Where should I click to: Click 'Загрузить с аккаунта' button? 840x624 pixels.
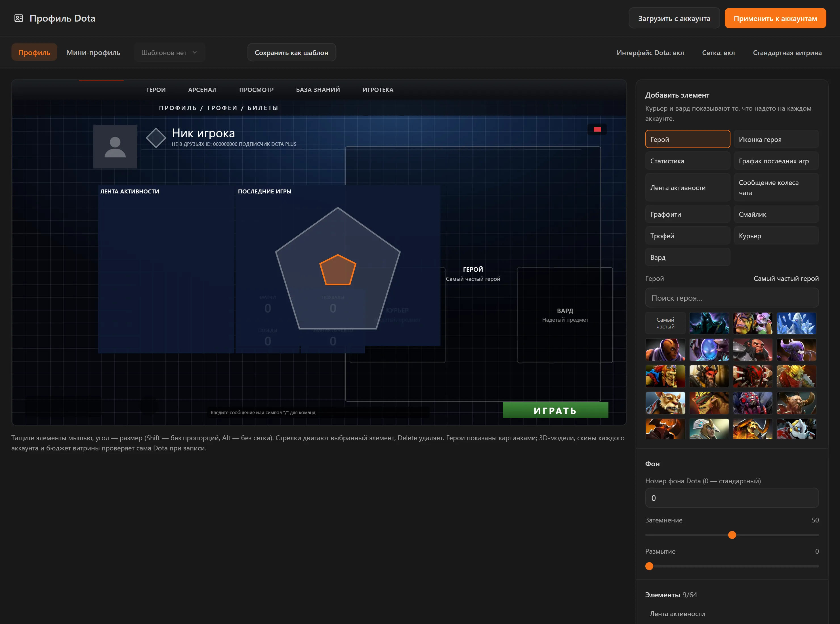pyautogui.click(x=674, y=18)
